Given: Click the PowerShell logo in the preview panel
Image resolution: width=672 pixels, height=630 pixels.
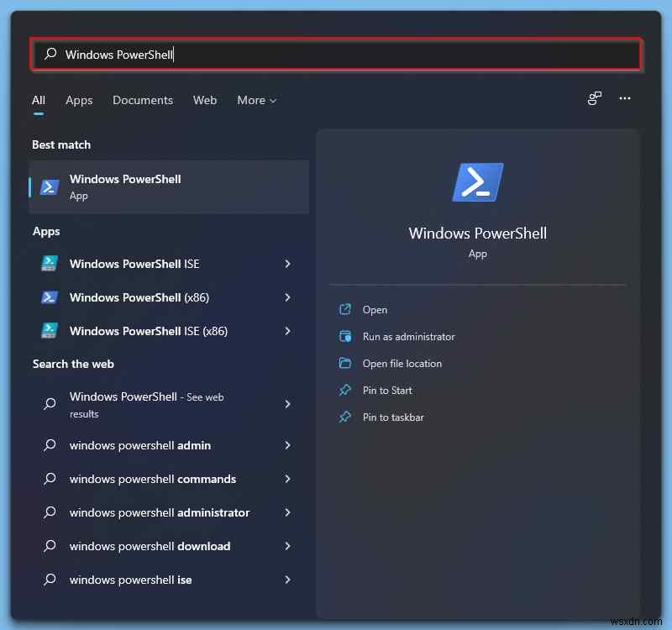Looking at the screenshot, I should (x=477, y=181).
